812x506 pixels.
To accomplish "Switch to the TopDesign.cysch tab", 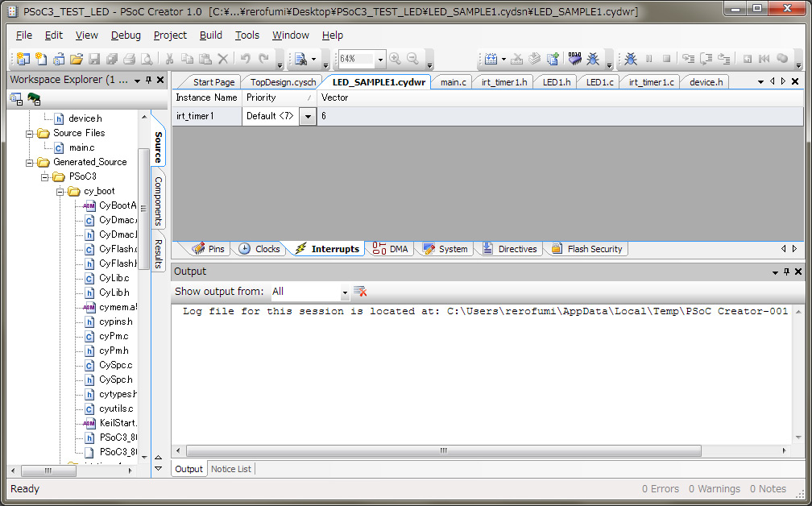I will click(283, 82).
